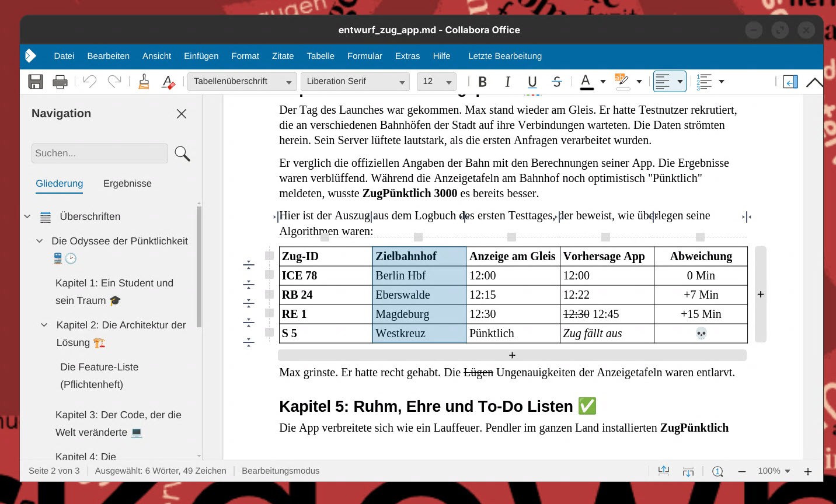Click the Clone Formatting paintbrush icon
The image size is (836, 504).
144,82
